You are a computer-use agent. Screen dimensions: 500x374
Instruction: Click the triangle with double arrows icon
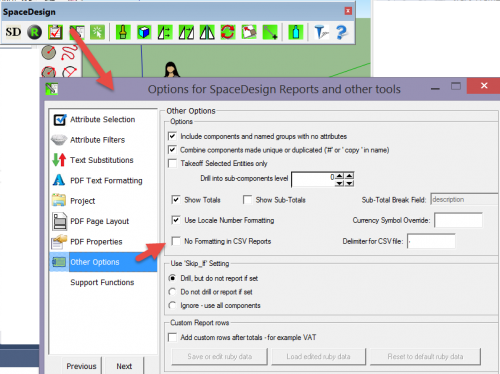[x=165, y=32]
